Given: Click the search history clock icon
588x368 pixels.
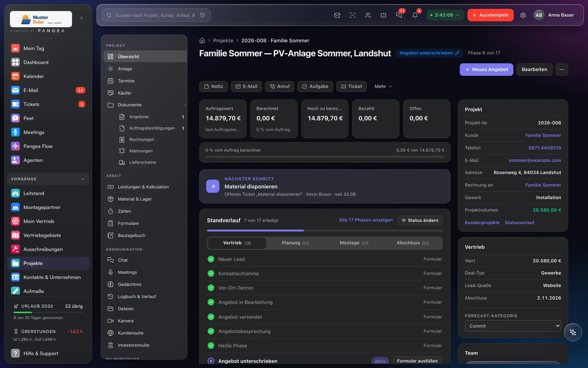Looking at the screenshot, I should coord(203,15).
